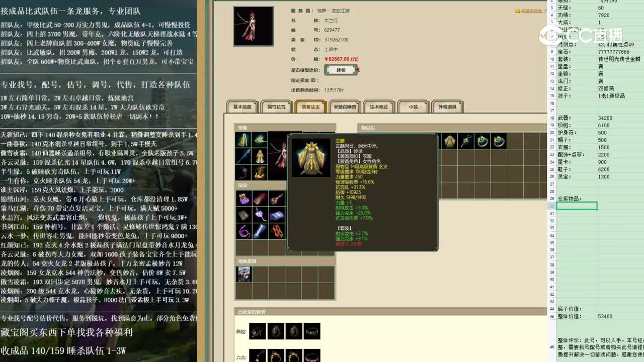644x362 pixels.
Task: Click the 还价 bargain button
Action: click(341, 70)
